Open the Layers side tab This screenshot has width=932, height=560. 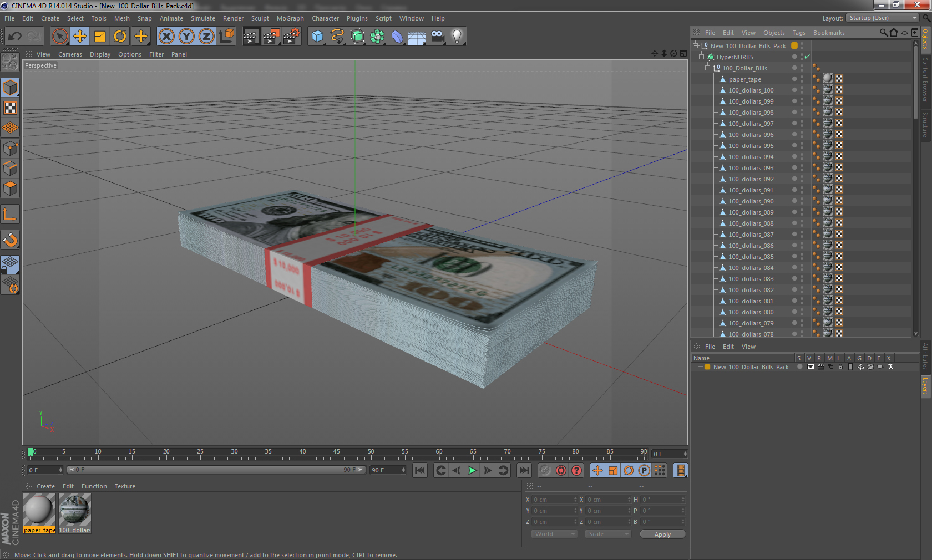925,386
